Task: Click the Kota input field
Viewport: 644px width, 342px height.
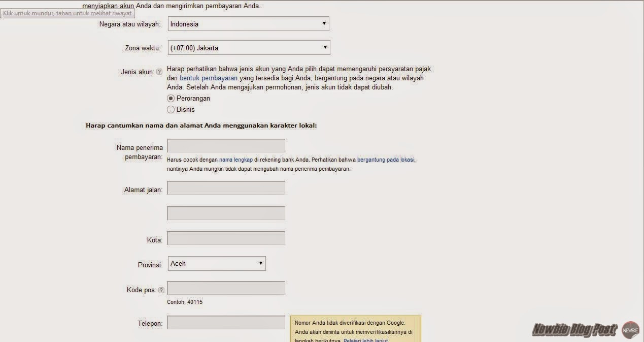Action: point(225,238)
